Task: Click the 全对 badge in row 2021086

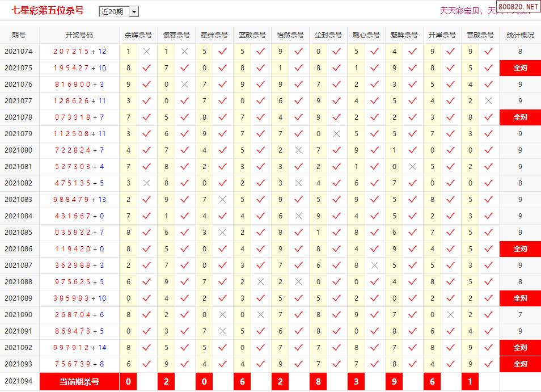Action: [520, 249]
